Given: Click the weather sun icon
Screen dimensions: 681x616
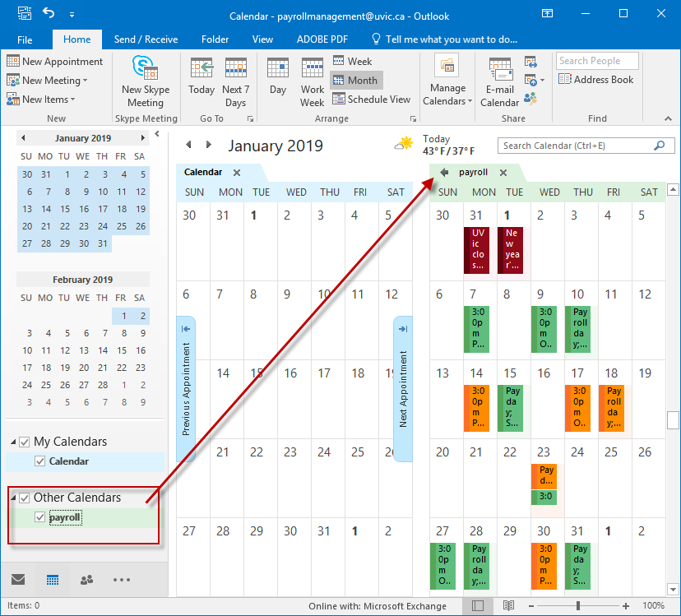Looking at the screenshot, I should point(404,143).
